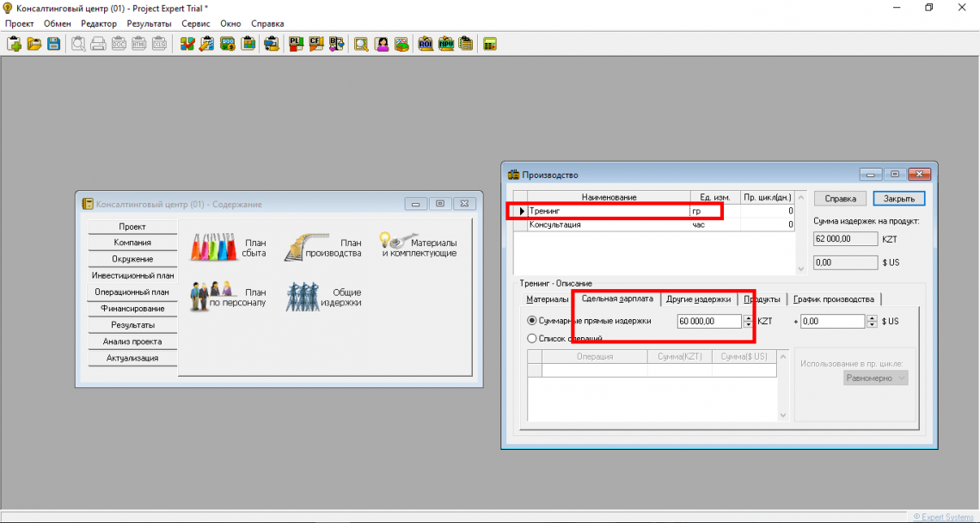Click the Save project diskette icon
The image size is (980, 523).
pos(53,44)
